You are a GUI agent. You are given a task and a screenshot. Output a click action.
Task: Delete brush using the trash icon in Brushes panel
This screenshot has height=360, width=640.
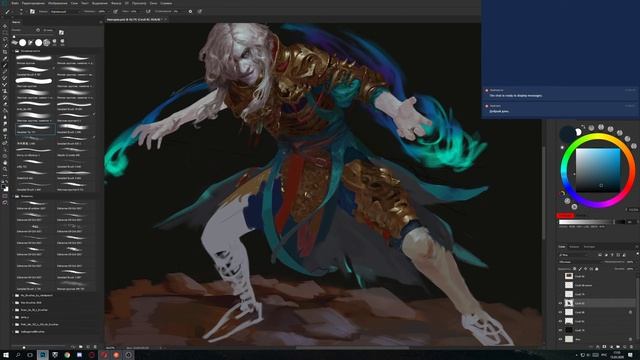coord(95,347)
